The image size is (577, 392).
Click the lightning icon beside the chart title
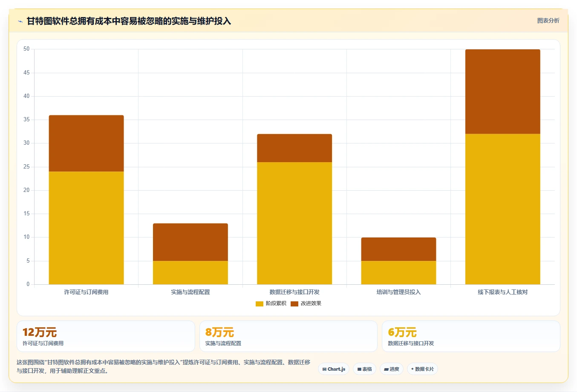point(20,21)
